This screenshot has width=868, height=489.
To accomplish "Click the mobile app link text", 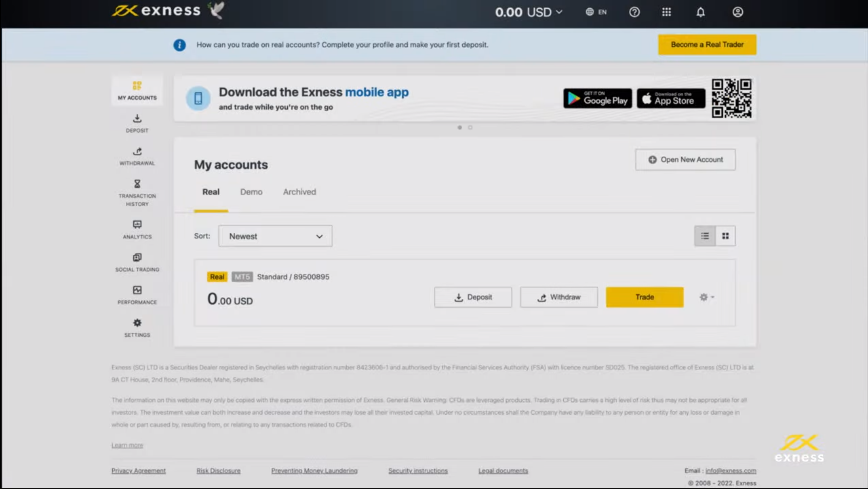I will 377,92.
